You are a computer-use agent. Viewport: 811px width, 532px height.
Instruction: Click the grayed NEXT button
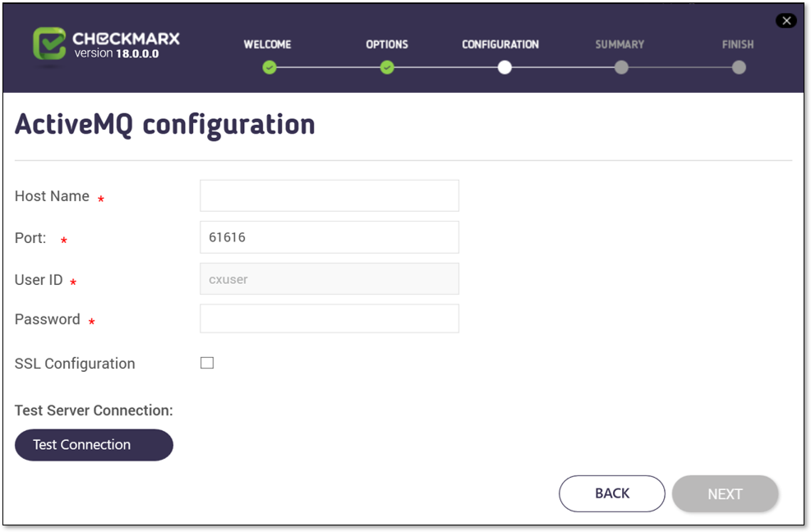726,493
